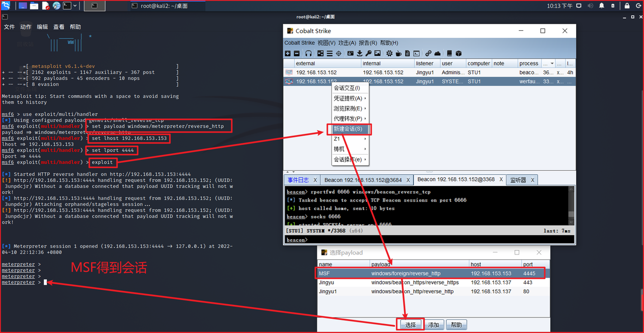This screenshot has width=644, height=333.
Task: Select the Jingyu1 beacon_http listener row
Action: click(433, 292)
